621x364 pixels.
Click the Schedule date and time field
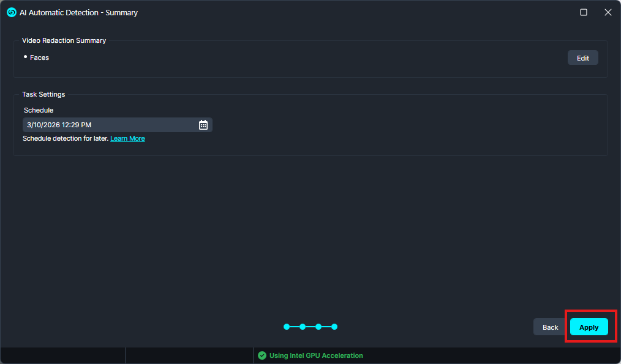coord(110,125)
